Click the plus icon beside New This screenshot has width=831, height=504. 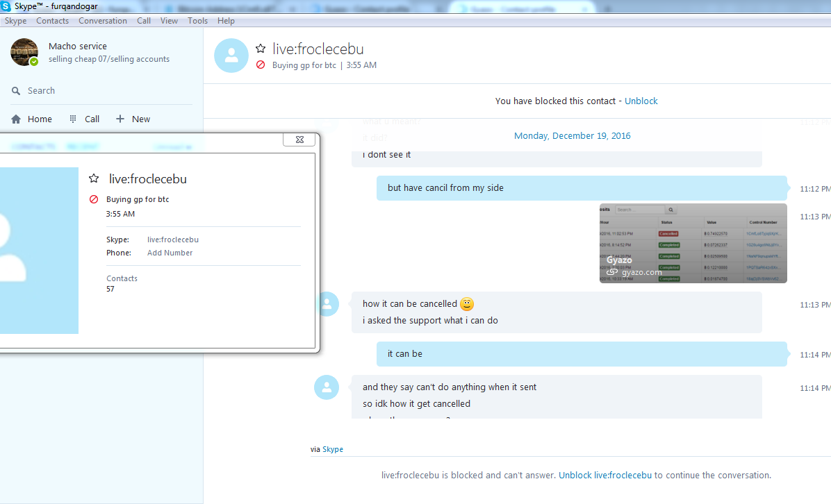120,119
